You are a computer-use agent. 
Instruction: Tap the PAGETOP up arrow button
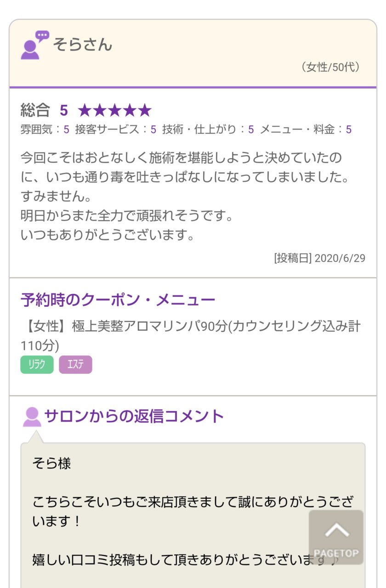336,537
